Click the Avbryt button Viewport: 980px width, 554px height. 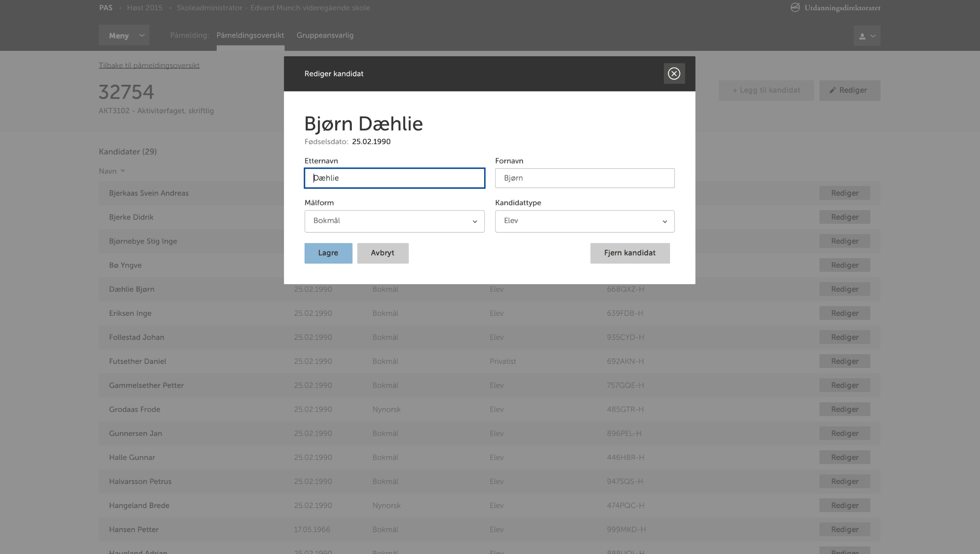tap(383, 253)
